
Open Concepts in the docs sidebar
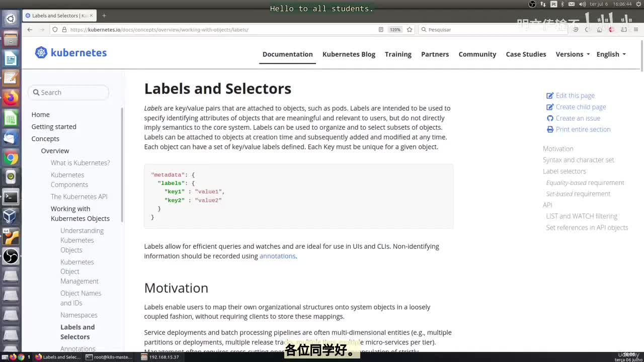pos(45,139)
